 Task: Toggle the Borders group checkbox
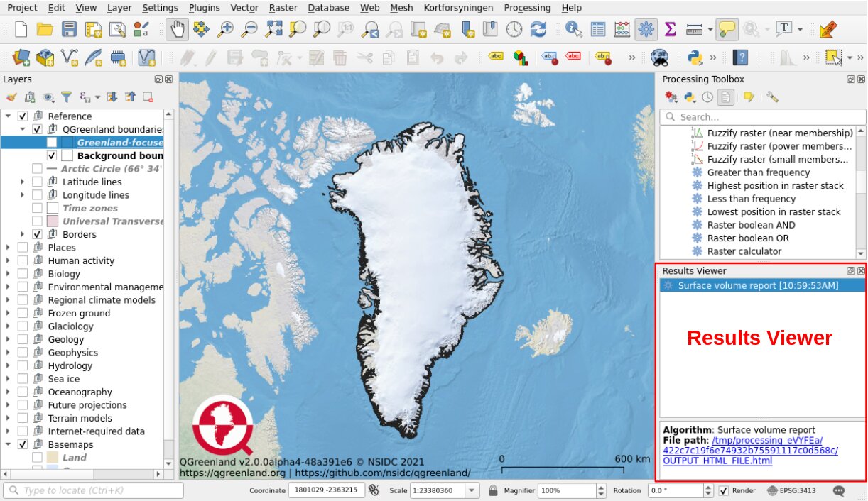(37, 234)
